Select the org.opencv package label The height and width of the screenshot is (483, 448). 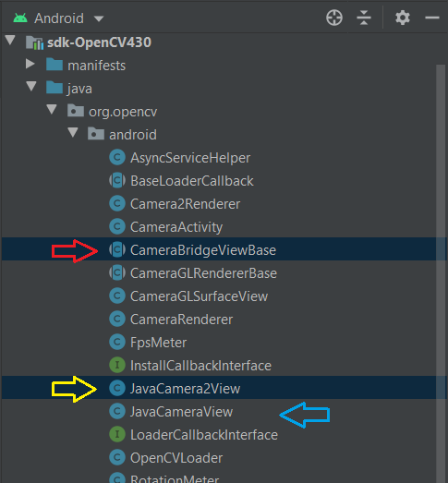(123, 112)
